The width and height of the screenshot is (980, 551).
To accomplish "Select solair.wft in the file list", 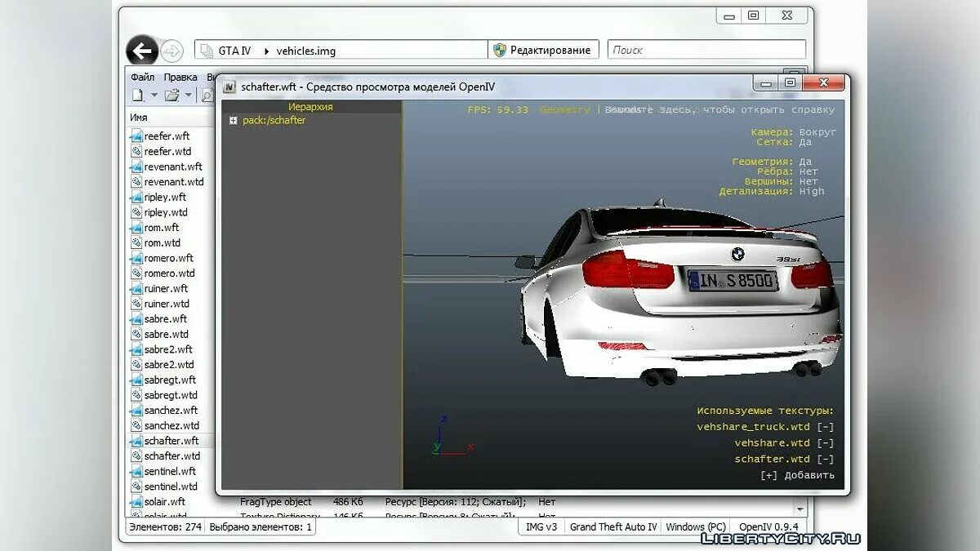I will 165,502.
